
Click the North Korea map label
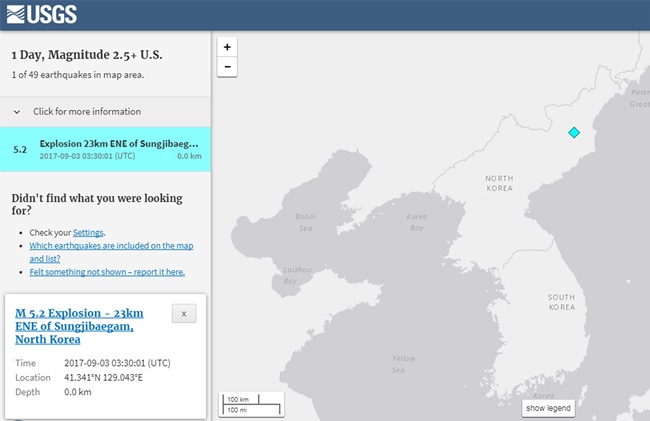(498, 184)
